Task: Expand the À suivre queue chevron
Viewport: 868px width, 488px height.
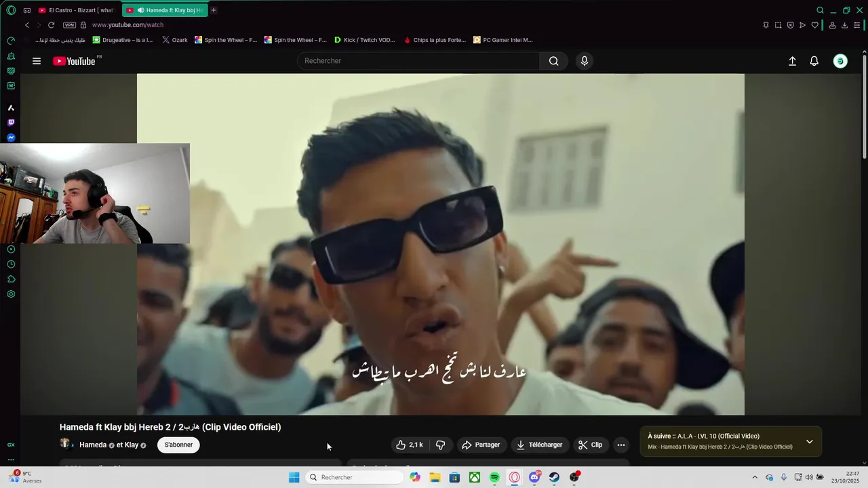Action: coord(809,441)
